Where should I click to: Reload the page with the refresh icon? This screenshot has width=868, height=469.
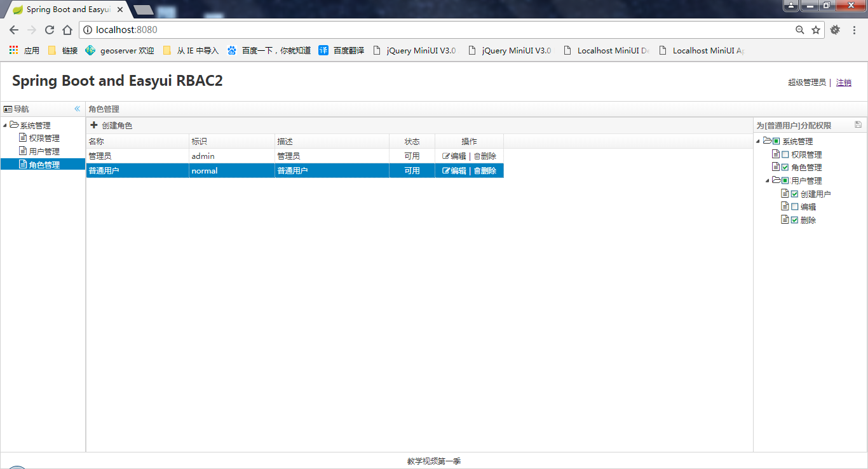tap(50, 30)
